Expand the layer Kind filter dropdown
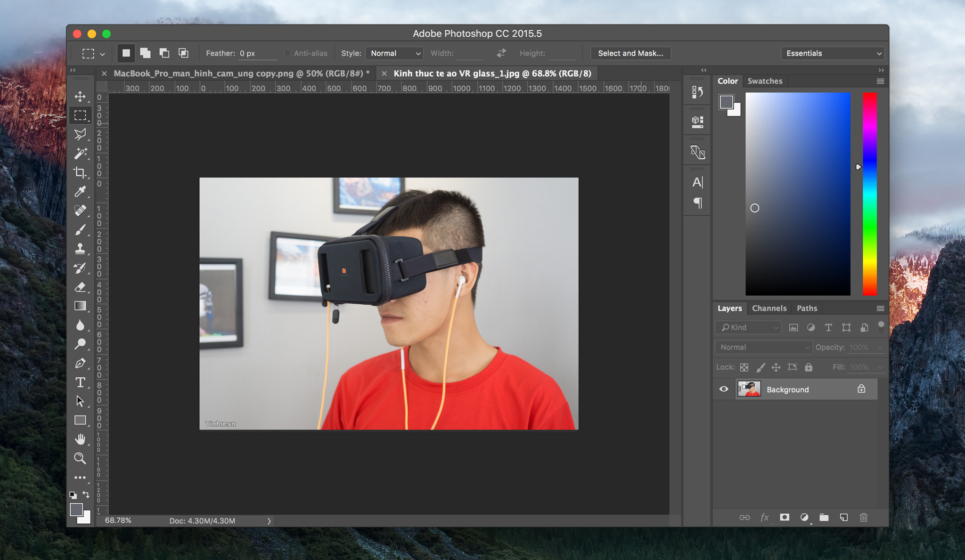This screenshot has width=965, height=560. (748, 327)
